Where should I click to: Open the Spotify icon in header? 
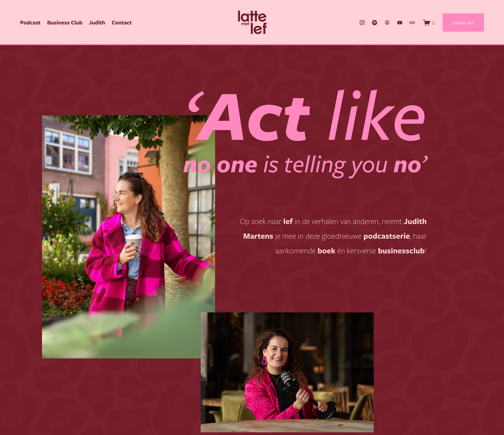tap(375, 23)
